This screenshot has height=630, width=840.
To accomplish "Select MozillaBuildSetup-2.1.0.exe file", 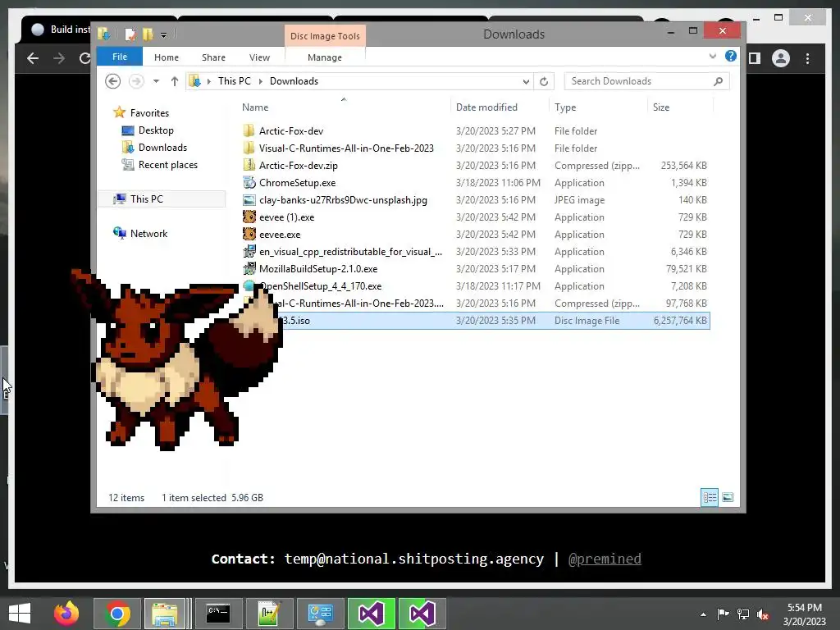I will coord(475,268).
